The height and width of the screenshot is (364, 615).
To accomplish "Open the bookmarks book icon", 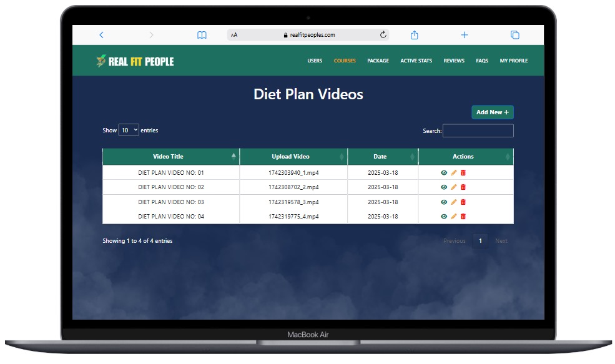I will point(202,36).
